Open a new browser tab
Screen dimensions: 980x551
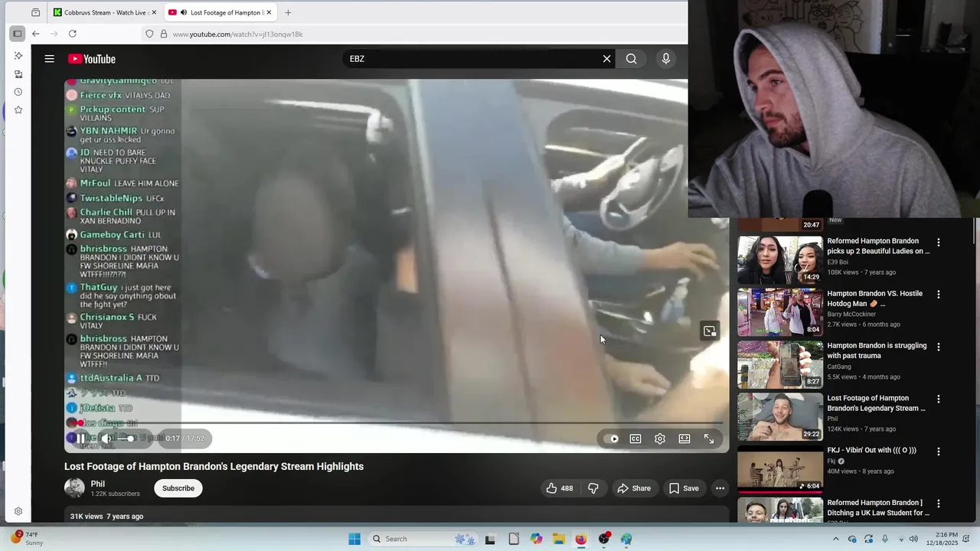pyautogui.click(x=288, y=12)
